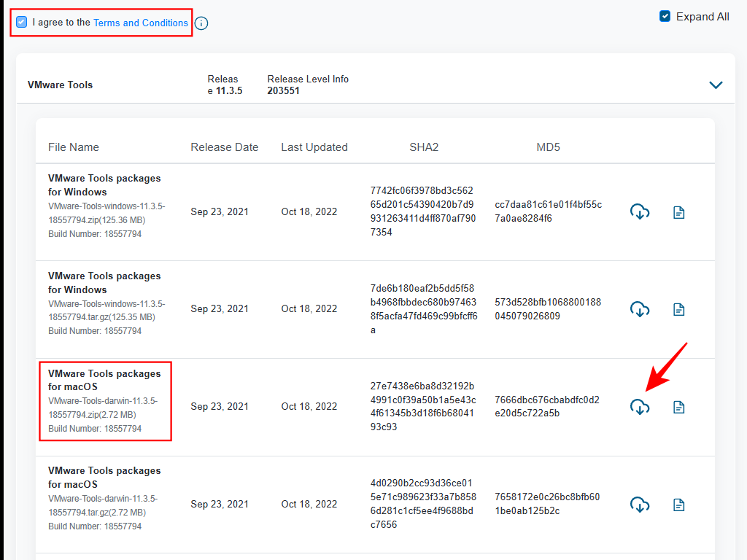This screenshot has width=747, height=560.
Task: Download the Windows zip VMware Tools package
Action: click(x=640, y=212)
